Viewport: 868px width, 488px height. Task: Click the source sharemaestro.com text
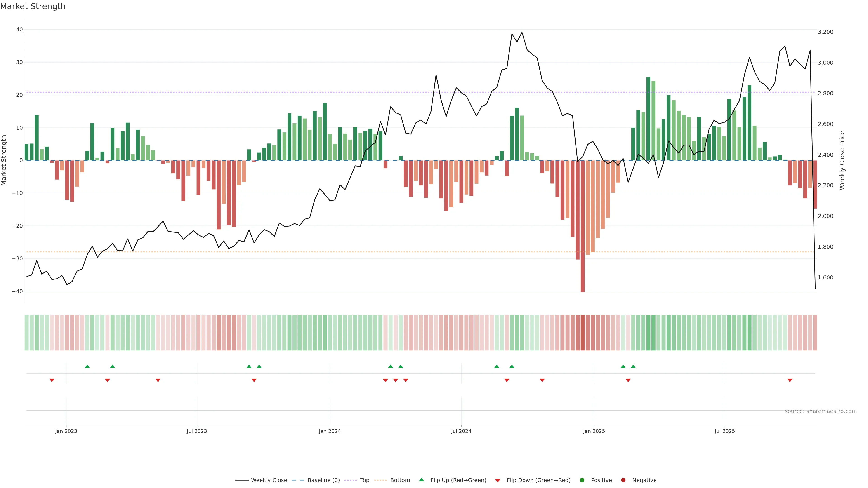[x=821, y=411]
